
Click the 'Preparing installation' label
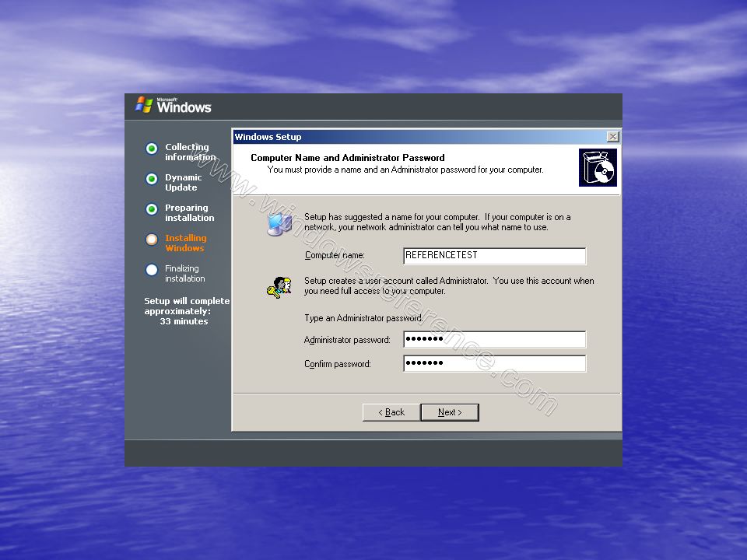point(190,213)
